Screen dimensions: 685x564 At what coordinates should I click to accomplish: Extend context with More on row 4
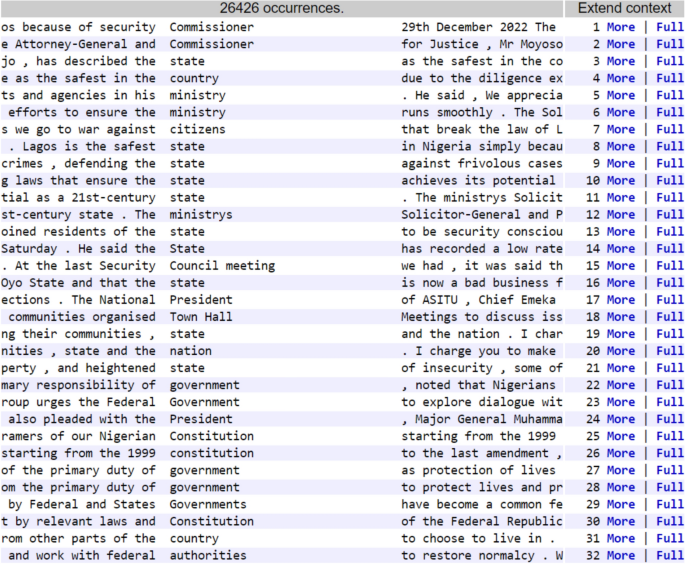click(x=620, y=78)
